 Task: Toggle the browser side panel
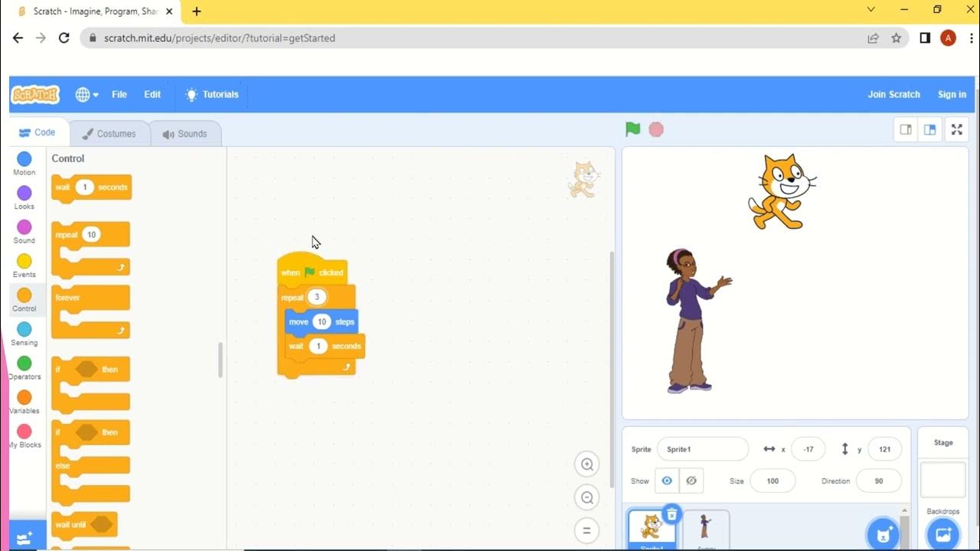tap(925, 37)
